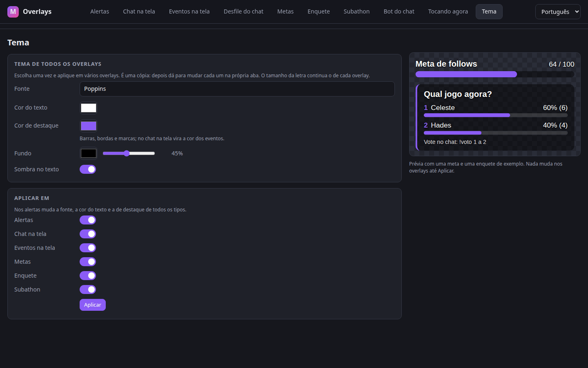
Task: Switch to Chat na tela tab
Action: [x=139, y=11]
